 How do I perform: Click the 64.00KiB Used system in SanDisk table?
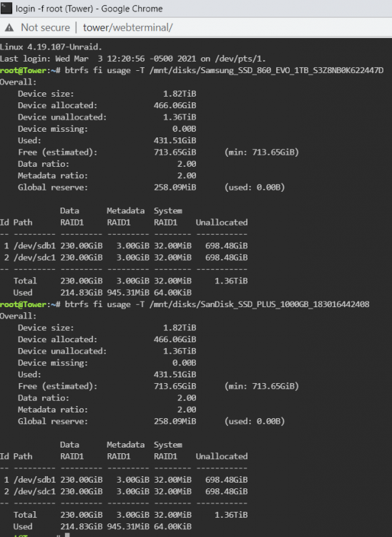[x=172, y=527]
